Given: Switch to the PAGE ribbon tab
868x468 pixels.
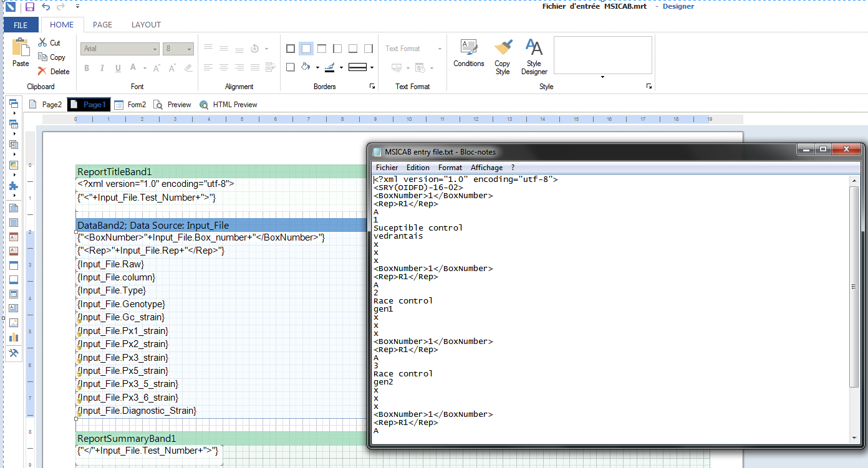Looking at the screenshot, I should pos(102,25).
